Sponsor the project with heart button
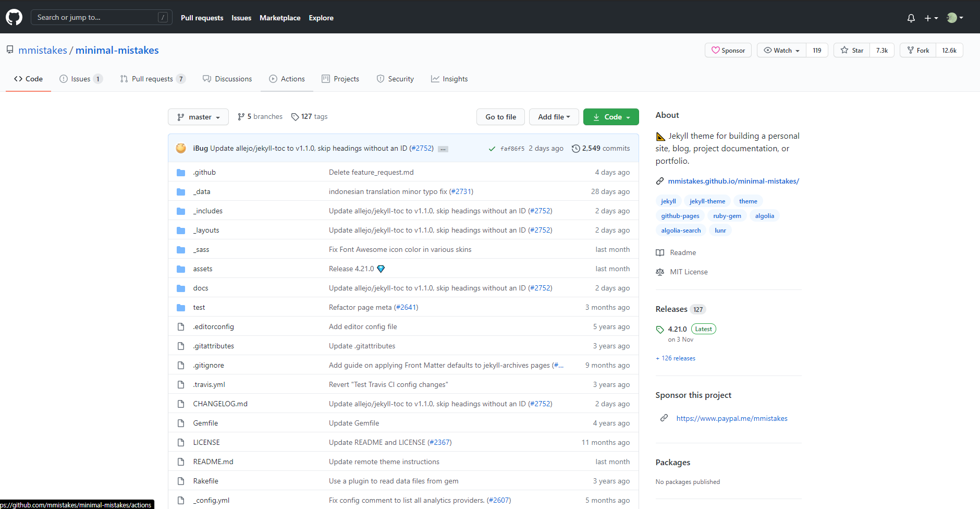Viewport: 980px width, 509px height. tap(728, 50)
